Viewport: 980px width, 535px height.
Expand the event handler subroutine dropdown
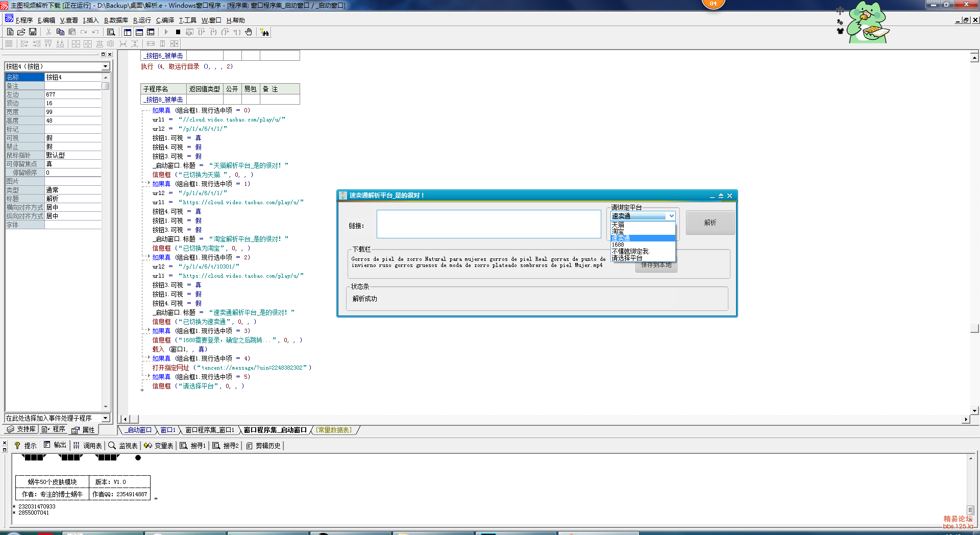pos(105,418)
